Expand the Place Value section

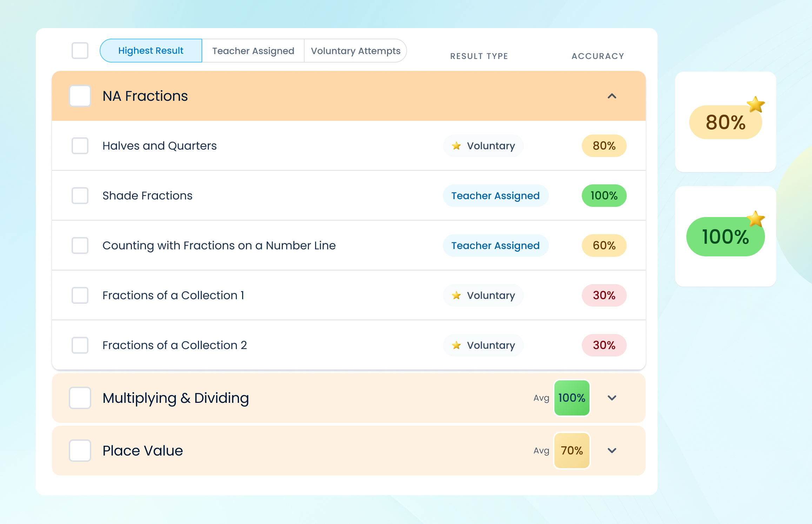click(x=612, y=451)
